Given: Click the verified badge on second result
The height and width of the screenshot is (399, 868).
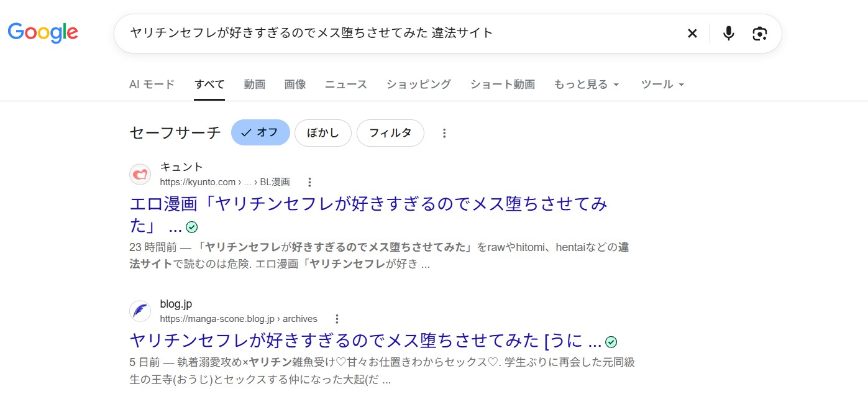Looking at the screenshot, I should 611,342.
